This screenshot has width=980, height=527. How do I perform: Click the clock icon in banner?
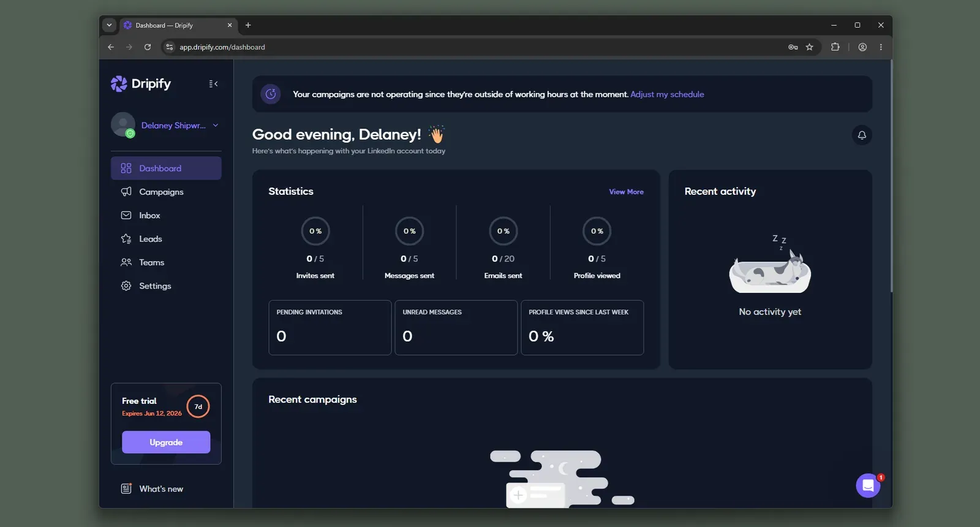271,94
